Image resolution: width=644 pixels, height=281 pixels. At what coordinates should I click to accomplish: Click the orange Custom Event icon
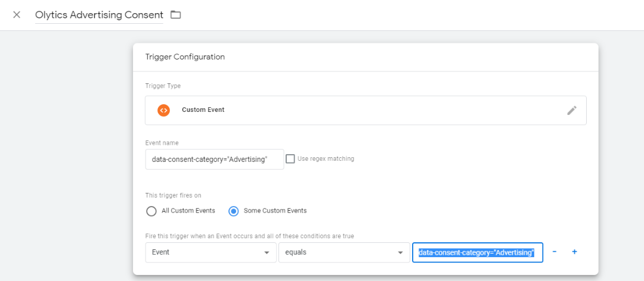[x=163, y=110]
